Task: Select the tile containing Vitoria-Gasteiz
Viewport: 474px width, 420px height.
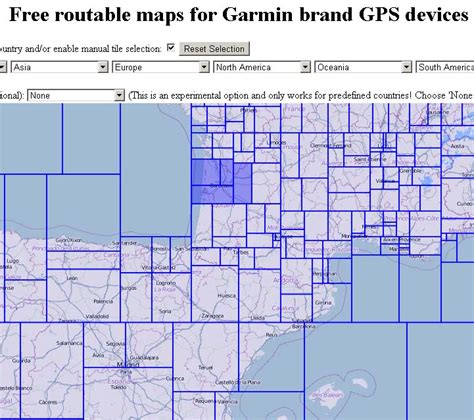Action: pyautogui.click(x=161, y=255)
